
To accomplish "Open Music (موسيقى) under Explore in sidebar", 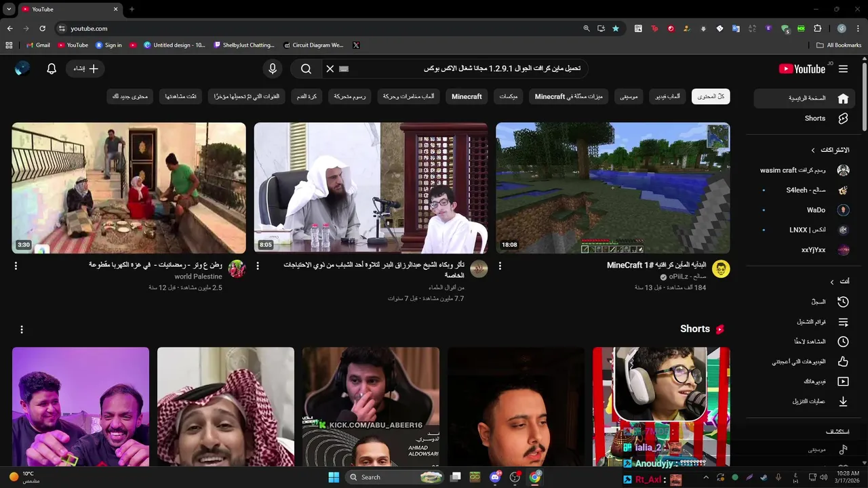I will [805, 449].
